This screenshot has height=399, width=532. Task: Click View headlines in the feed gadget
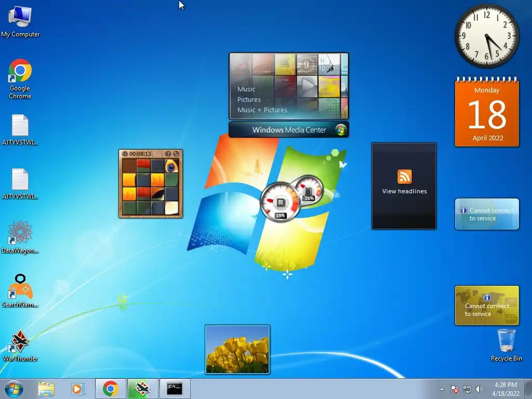click(404, 191)
